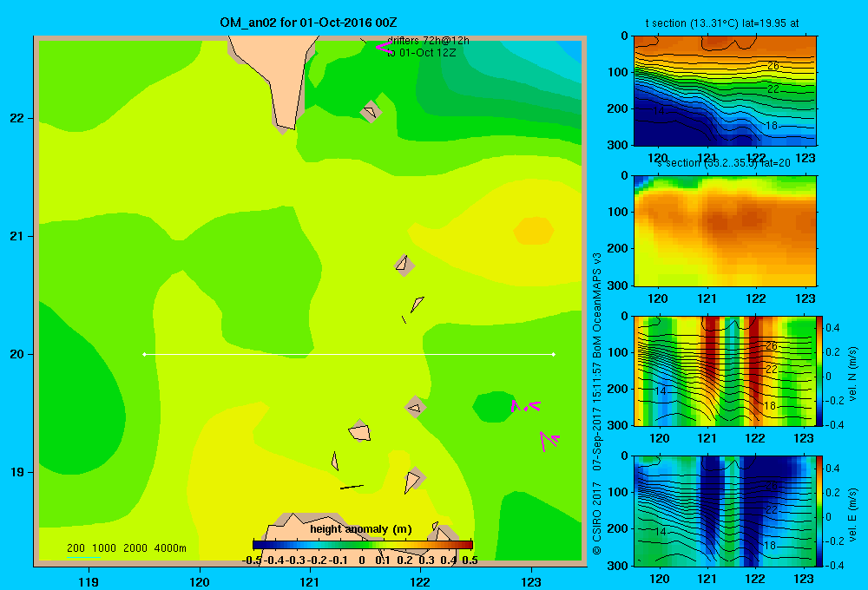Click the 1000 depth contour legend entry
The image size is (868, 590).
point(104,548)
